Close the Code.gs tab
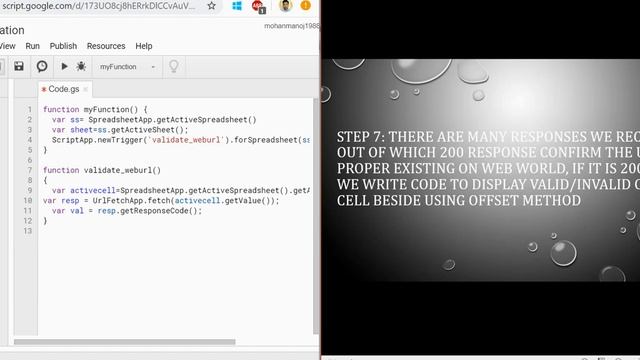 point(85,89)
